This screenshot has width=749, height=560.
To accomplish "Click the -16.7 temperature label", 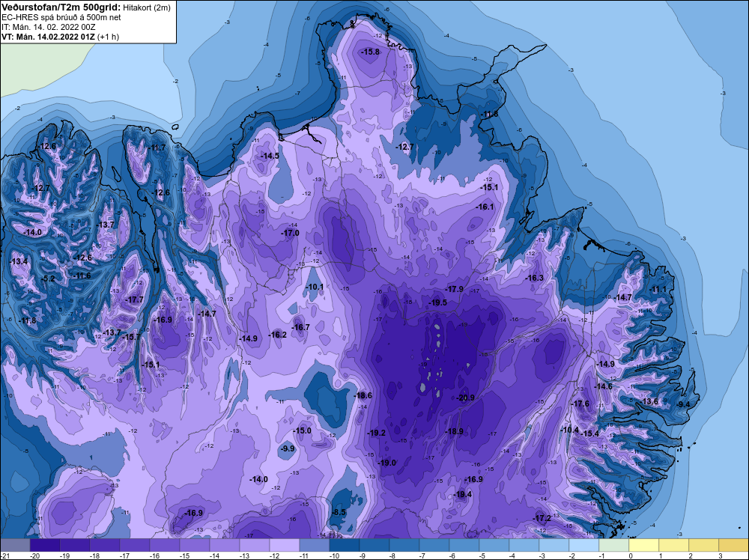I will [x=300, y=327].
